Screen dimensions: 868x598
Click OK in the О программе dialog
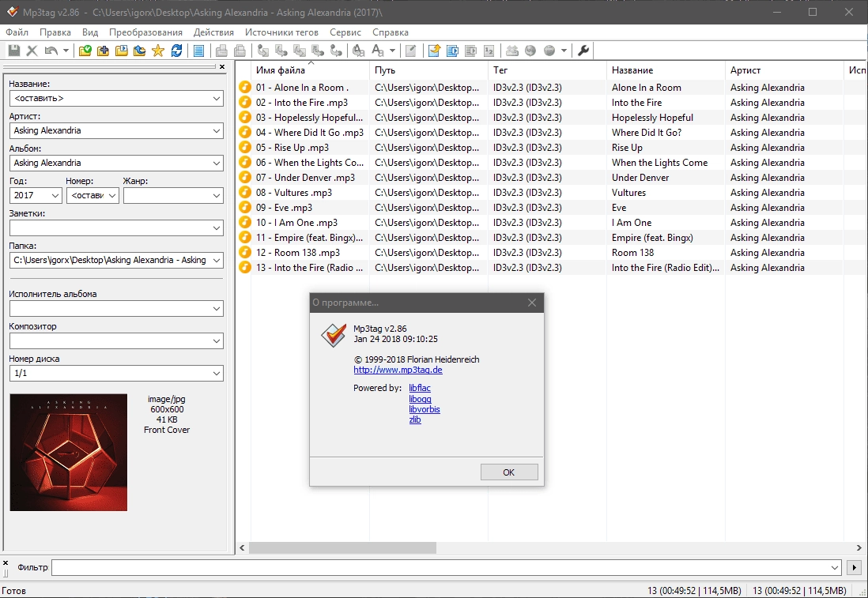509,472
